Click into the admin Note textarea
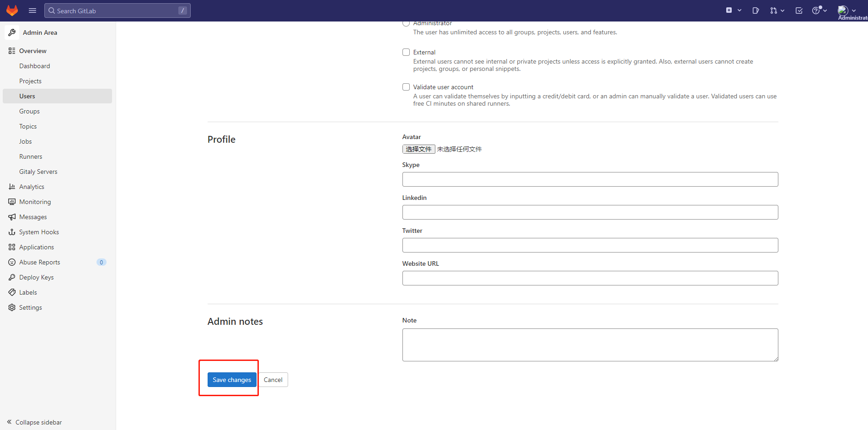This screenshot has width=868, height=430. pyautogui.click(x=590, y=345)
